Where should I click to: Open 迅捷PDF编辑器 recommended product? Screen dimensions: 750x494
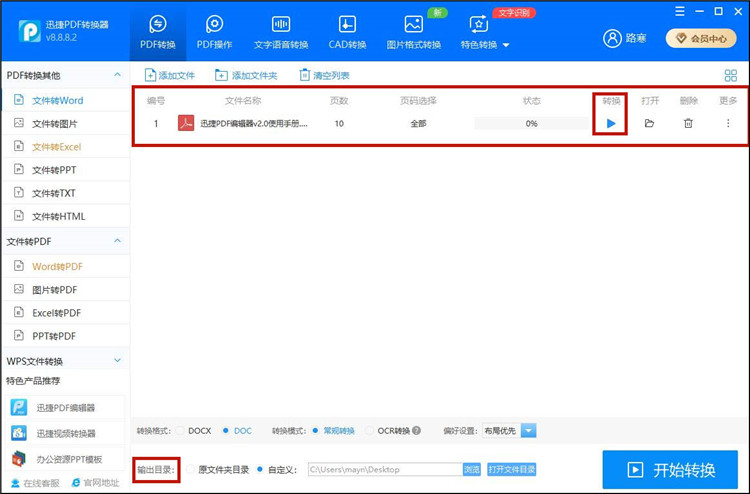click(65, 408)
